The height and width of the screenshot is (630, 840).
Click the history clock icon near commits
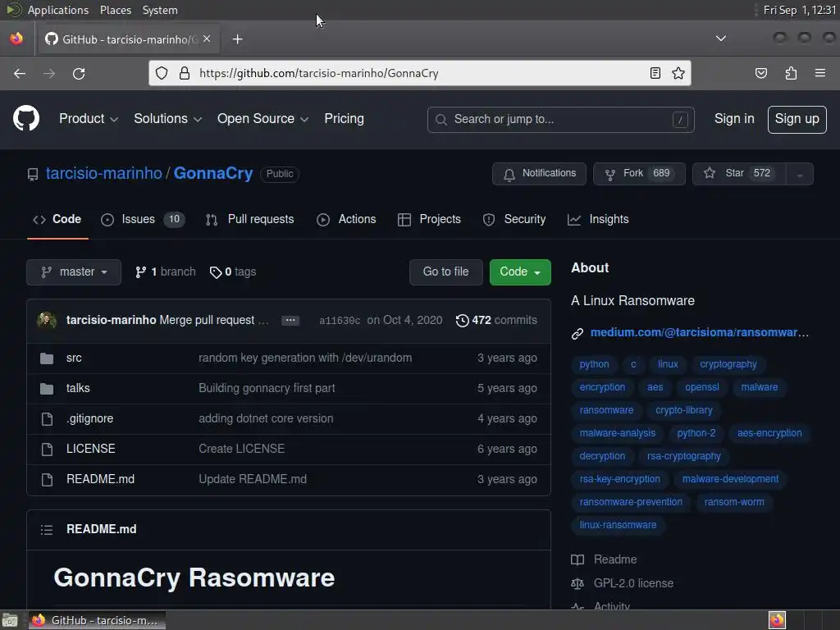[463, 321]
